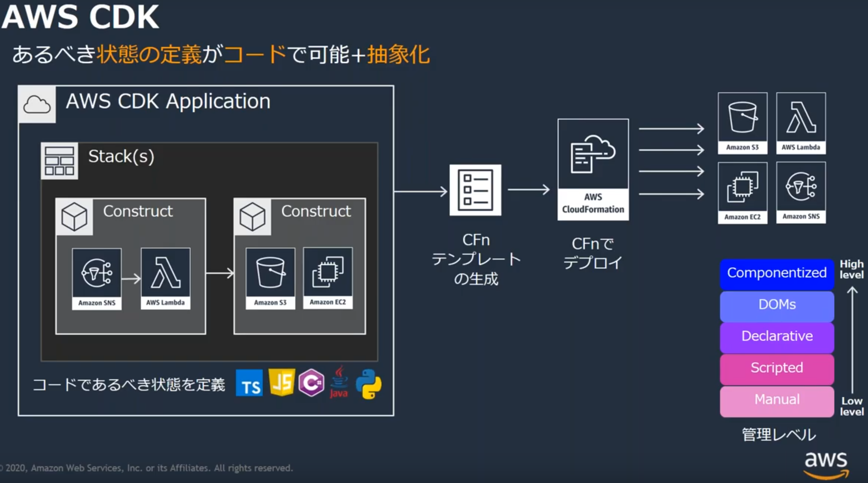Click the pink Scripted level block

click(777, 369)
